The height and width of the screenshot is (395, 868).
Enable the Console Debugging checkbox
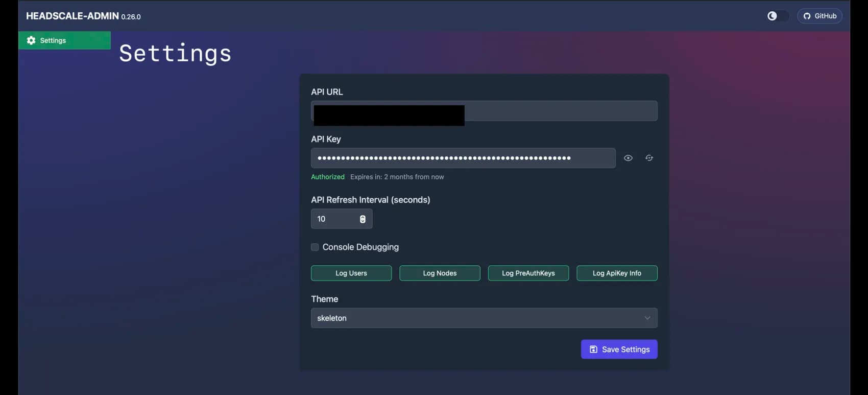[315, 247]
